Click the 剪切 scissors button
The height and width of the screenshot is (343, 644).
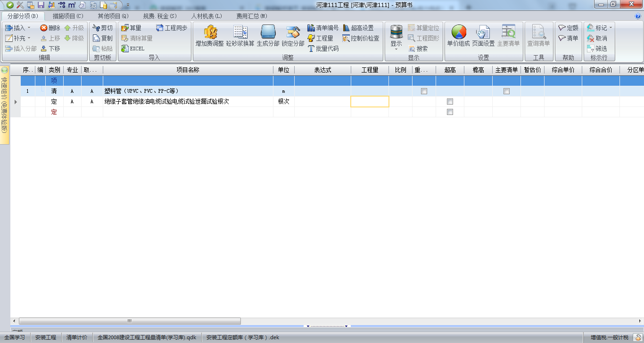pyautogui.click(x=103, y=28)
